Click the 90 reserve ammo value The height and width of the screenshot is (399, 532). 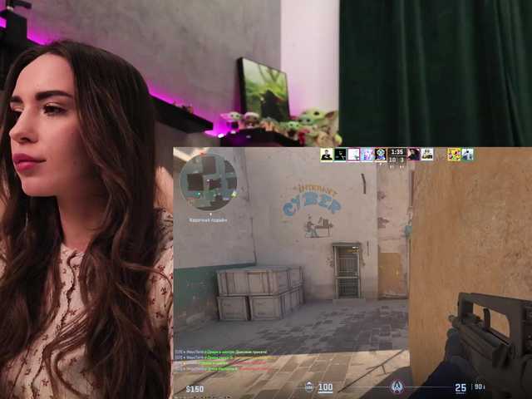tap(479, 387)
